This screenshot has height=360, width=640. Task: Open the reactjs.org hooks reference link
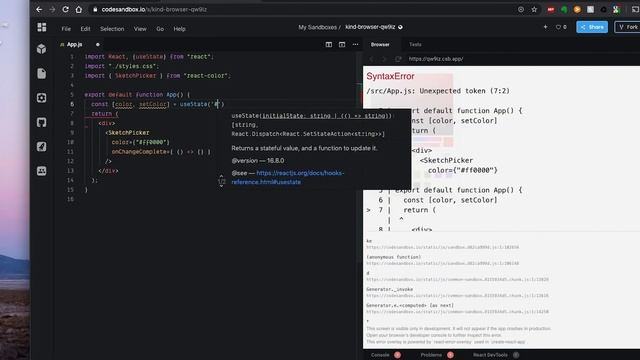[288, 178]
